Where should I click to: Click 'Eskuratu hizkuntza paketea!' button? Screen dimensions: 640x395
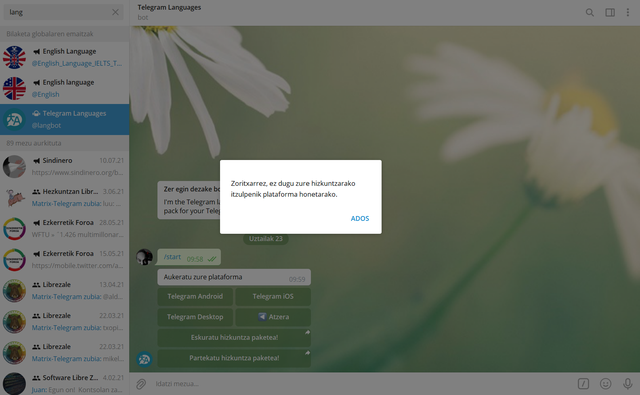pos(234,337)
